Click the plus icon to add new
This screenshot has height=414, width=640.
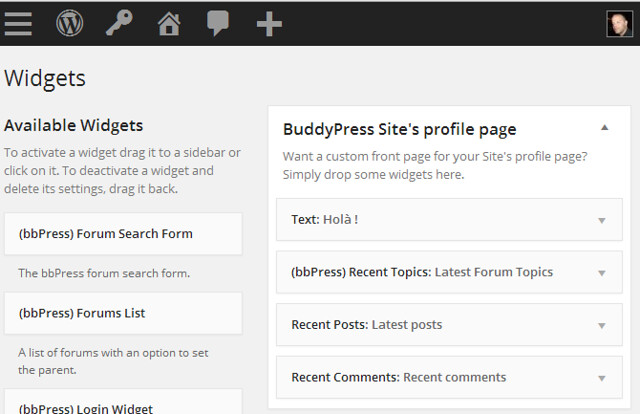coord(269,24)
